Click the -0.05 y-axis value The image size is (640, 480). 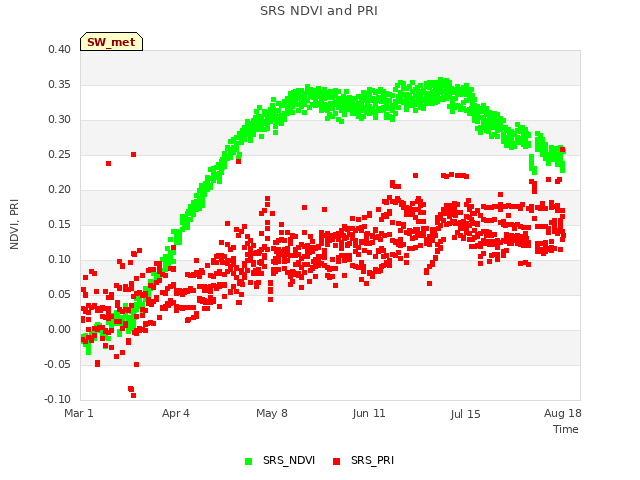coord(58,364)
